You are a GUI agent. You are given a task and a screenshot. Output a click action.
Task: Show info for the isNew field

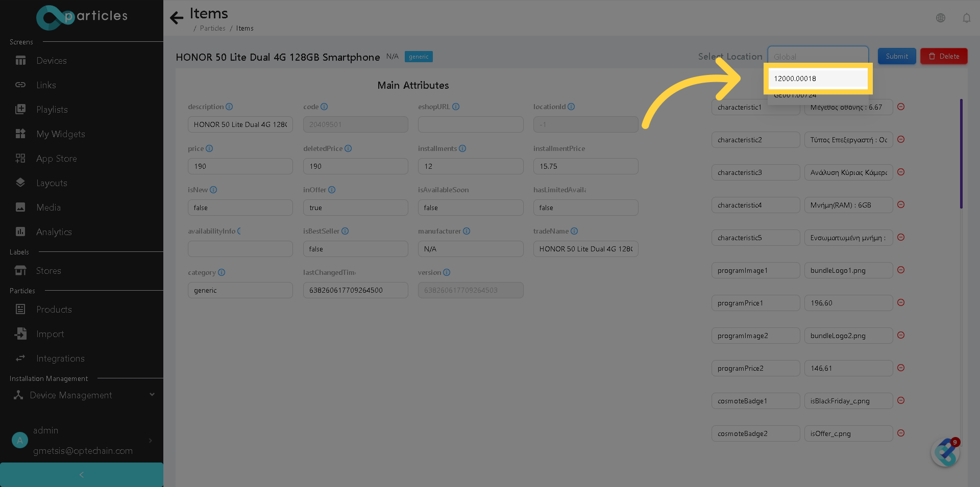click(x=213, y=190)
